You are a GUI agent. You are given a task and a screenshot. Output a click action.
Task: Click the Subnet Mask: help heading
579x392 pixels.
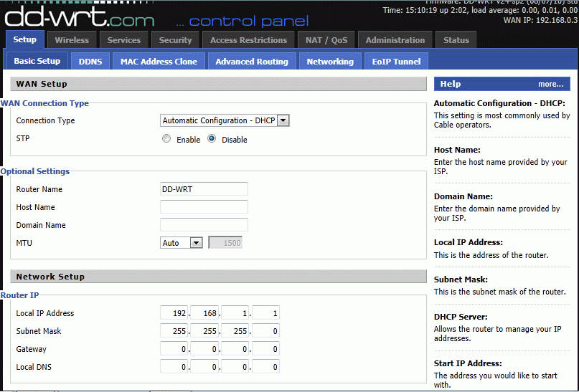point(461,279)
